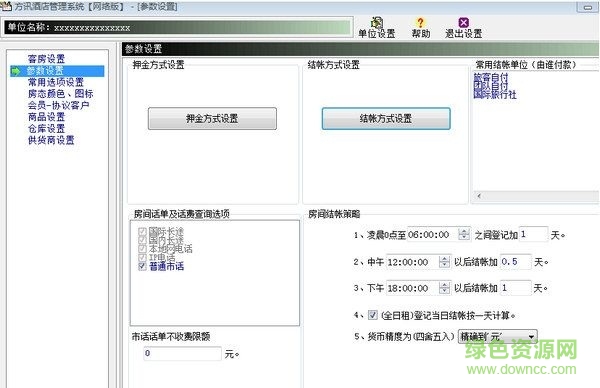Image resolution: width=600 pixels, height=388 pixels.
Task: Click the 0.5 days field
Action: (515, 262)
